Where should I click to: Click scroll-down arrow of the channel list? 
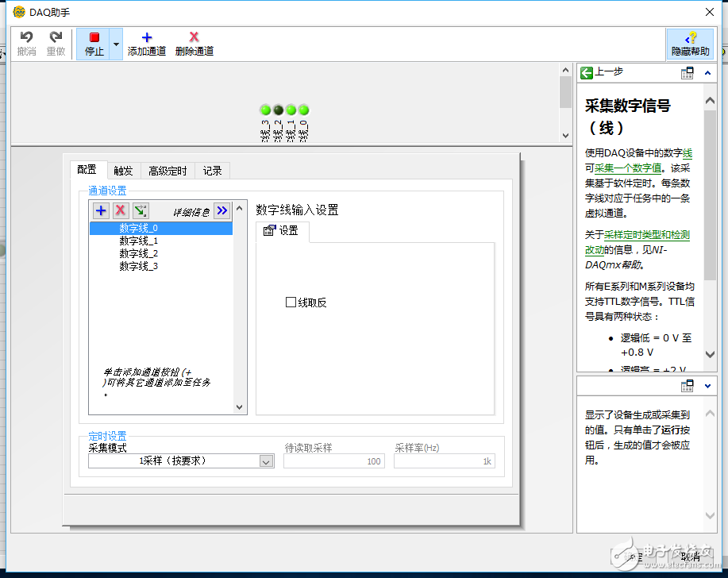[x=240, y=407]
